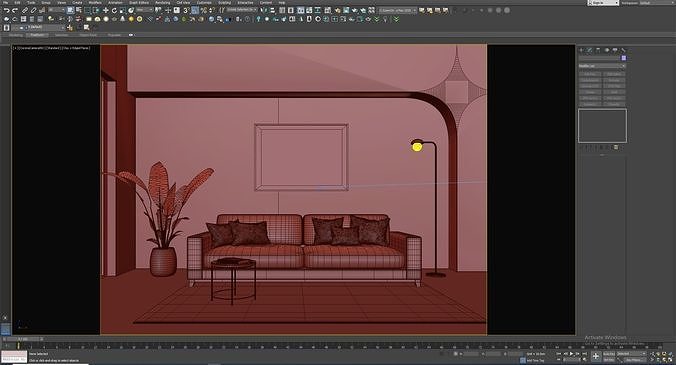676x365 pixels.
Task: Open the Select by Name dialog
Action: coord(79,10)
